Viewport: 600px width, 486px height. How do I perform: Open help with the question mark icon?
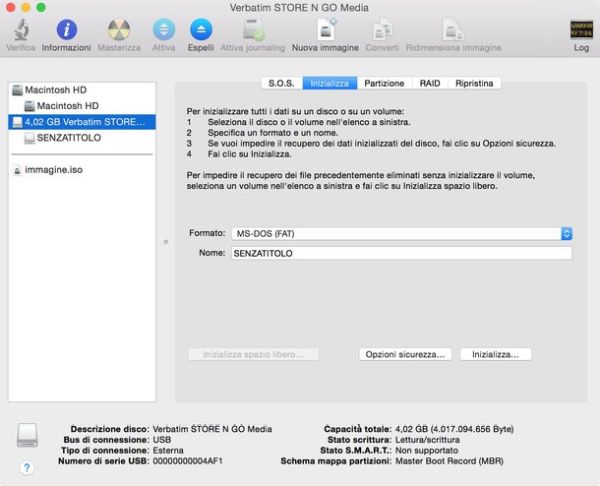(x=27, y=467)
